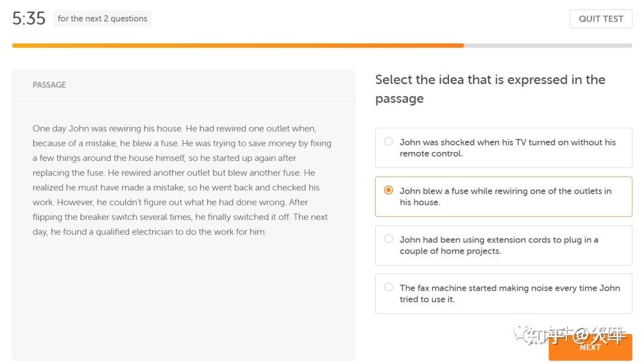
Task: Click the orange test progress bar
Action: 238,45
